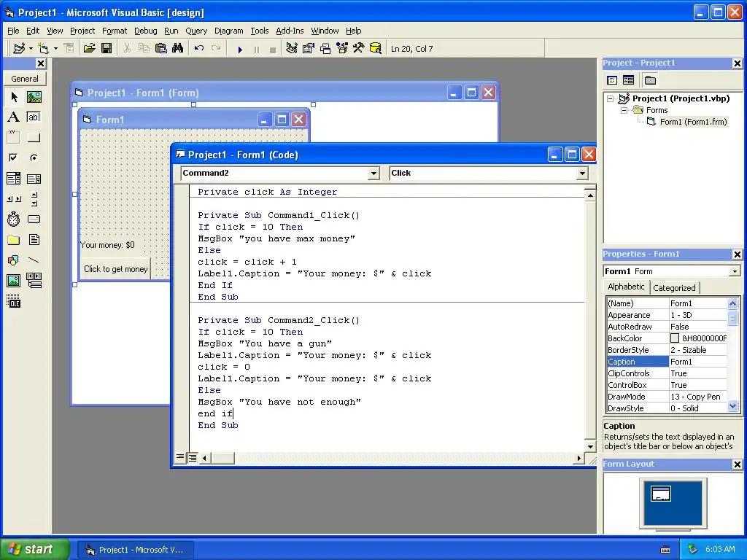Open the dropdown arrow beside the Add Project icon
The image size is (747, 560).
pos(31,48)
